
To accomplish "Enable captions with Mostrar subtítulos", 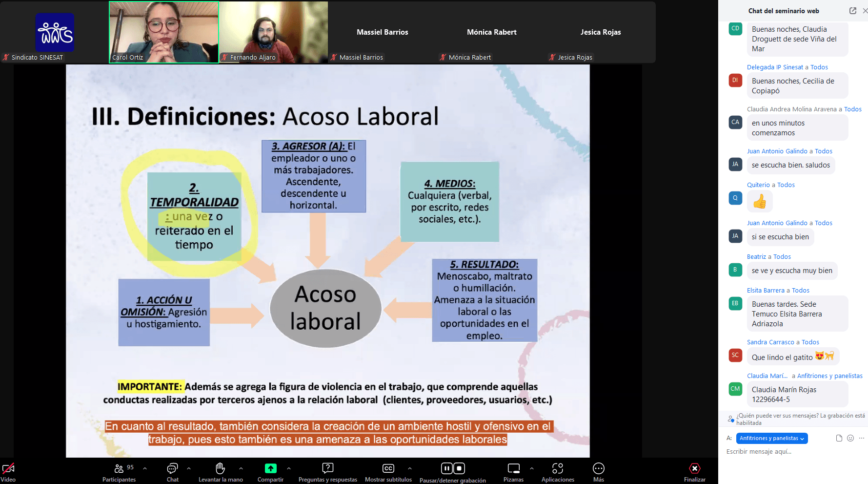I will click(388, 469).
